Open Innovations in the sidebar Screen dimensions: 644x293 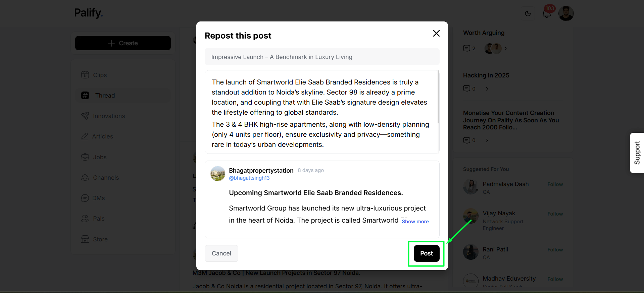pos(123,116)
